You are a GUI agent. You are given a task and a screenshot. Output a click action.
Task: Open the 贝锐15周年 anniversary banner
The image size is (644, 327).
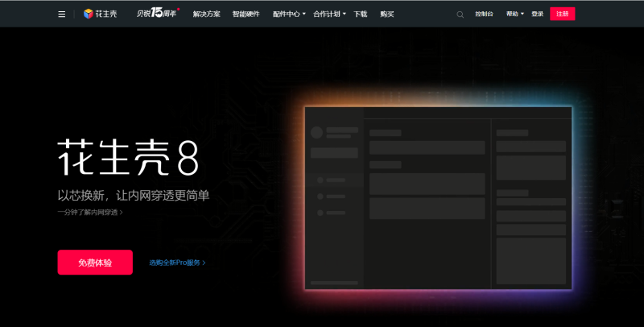coord(158,13)
